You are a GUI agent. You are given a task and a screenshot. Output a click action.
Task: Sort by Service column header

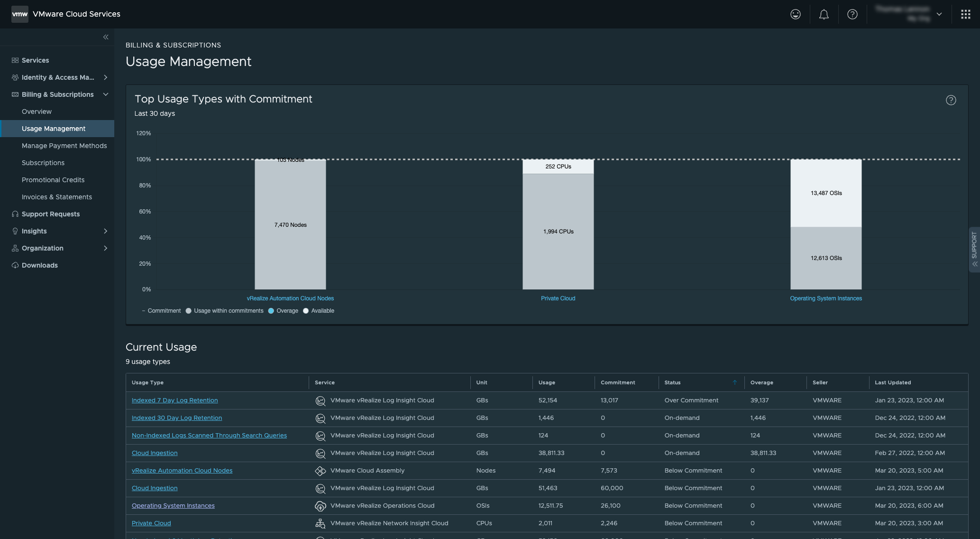pyautogui.click(x=325, y=382)
